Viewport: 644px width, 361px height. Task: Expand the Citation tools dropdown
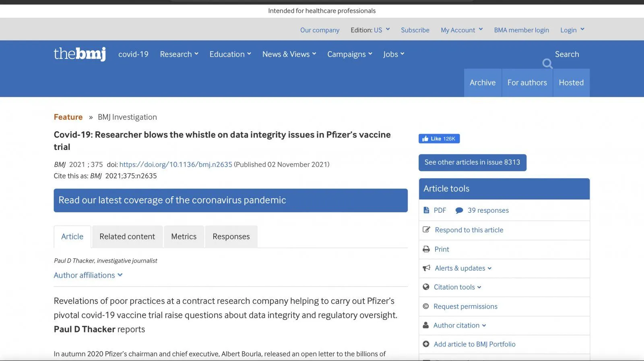457,287
